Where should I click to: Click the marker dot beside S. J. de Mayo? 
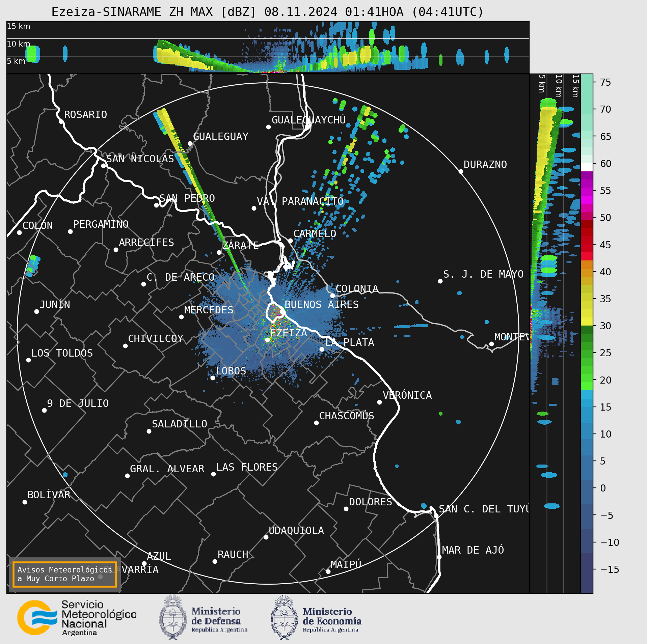(440, 281)
